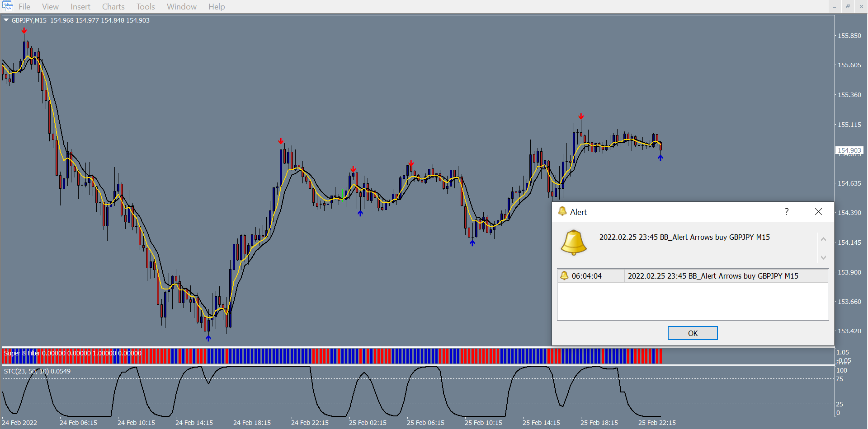868x429 pixels.
Task: Click the latest blue buy arrow under last candle
Action: 660,158
